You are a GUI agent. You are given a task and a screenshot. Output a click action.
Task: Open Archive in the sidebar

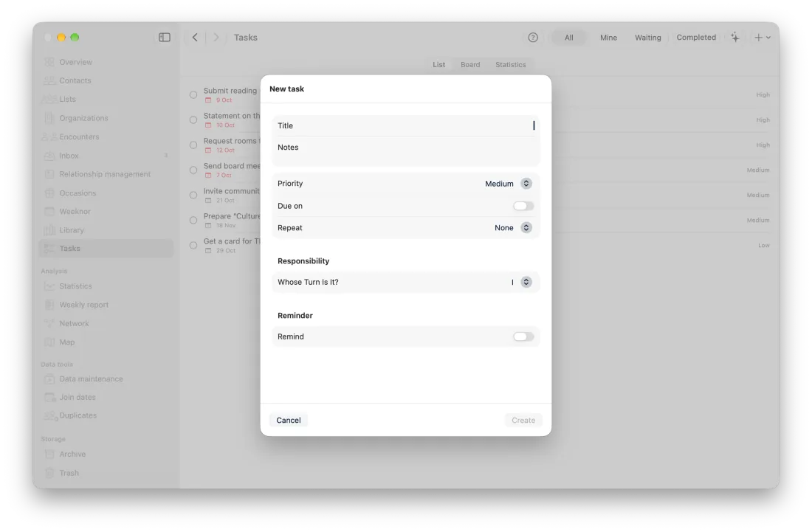click(x=72, y=455)
